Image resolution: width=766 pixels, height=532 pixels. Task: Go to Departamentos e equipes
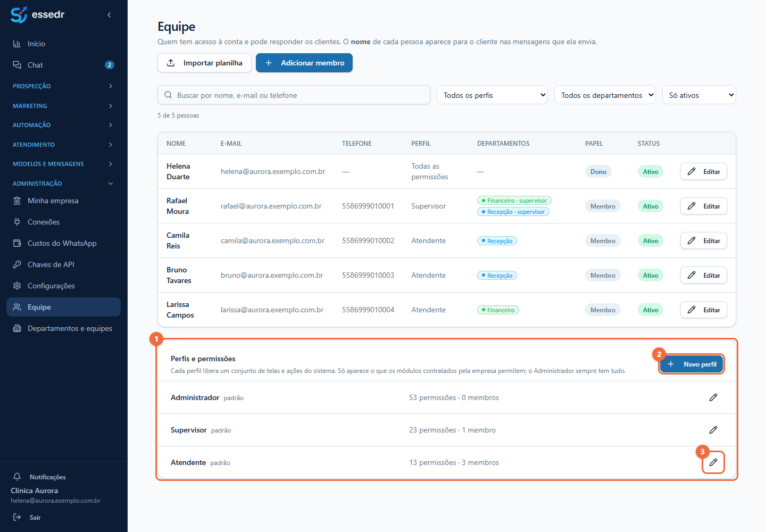(x=64, y=328)
